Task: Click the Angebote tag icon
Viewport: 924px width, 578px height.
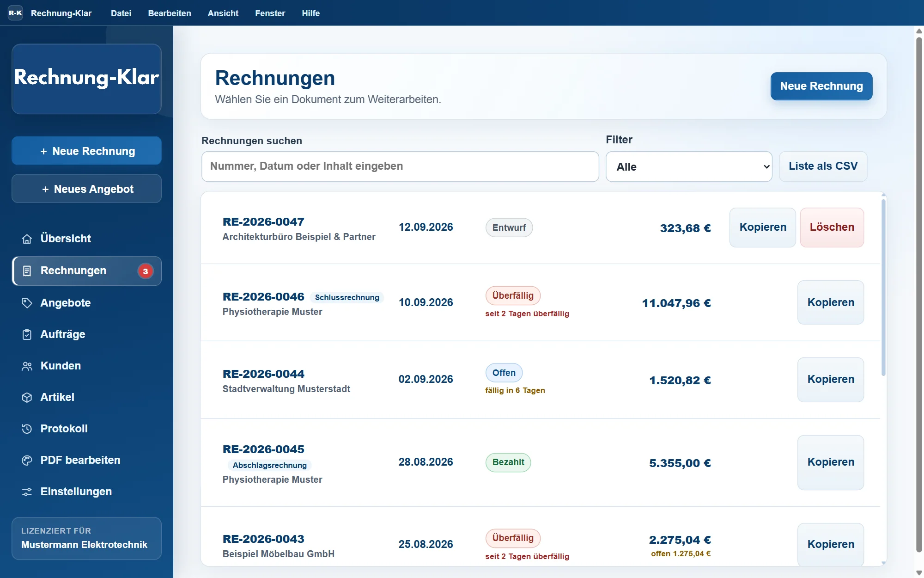Action: pos(27,303)
